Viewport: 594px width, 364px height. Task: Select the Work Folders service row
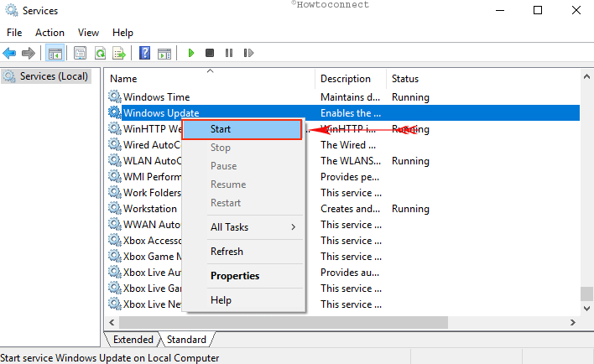[343, 193]
